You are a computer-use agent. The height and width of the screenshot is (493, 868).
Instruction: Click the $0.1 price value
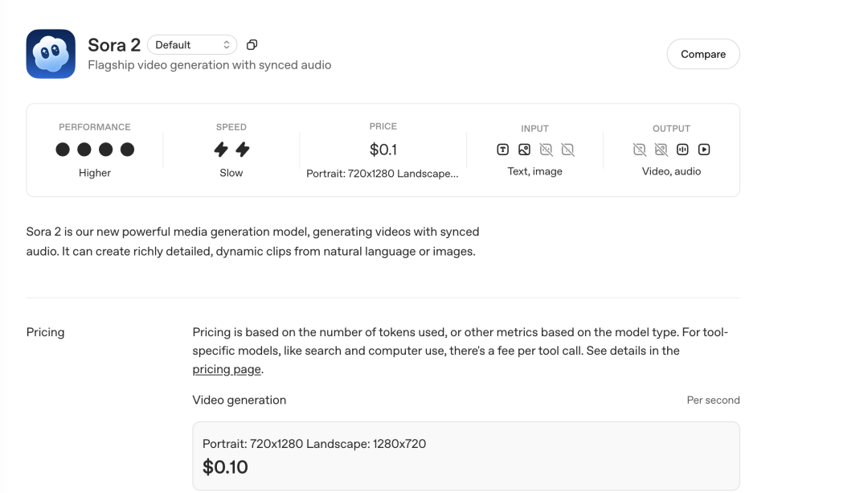tap(383, 150)
